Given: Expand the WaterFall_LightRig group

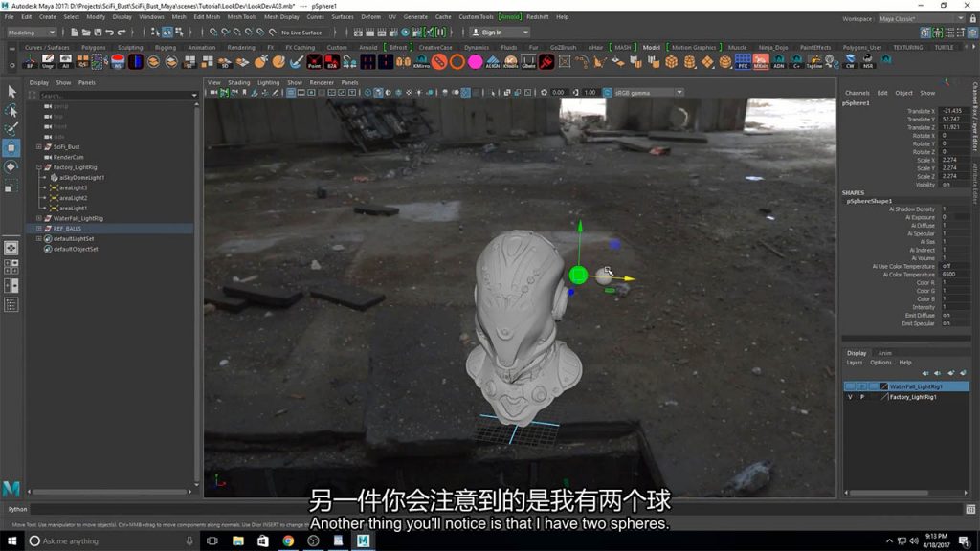Looking at the screenshot, I should [x=38, y=219].
